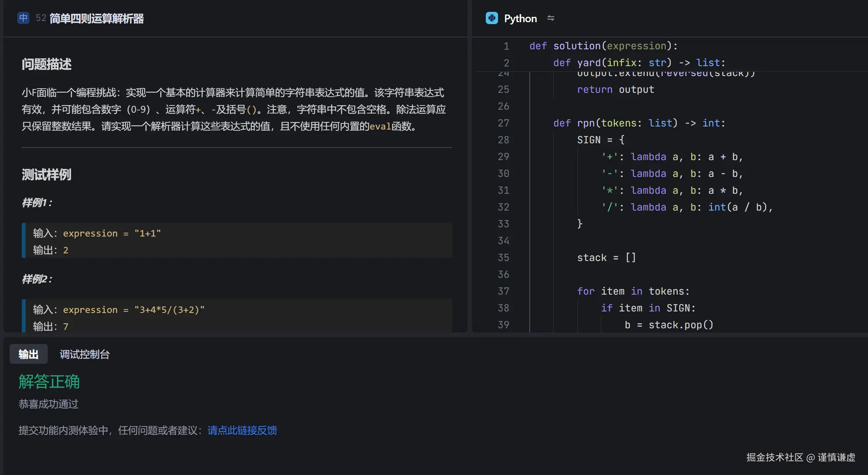Click sample 1 input expression "1+1"
Image resolution: width=868 pixels, height=475 pixels.
click(x=112, y=233)
